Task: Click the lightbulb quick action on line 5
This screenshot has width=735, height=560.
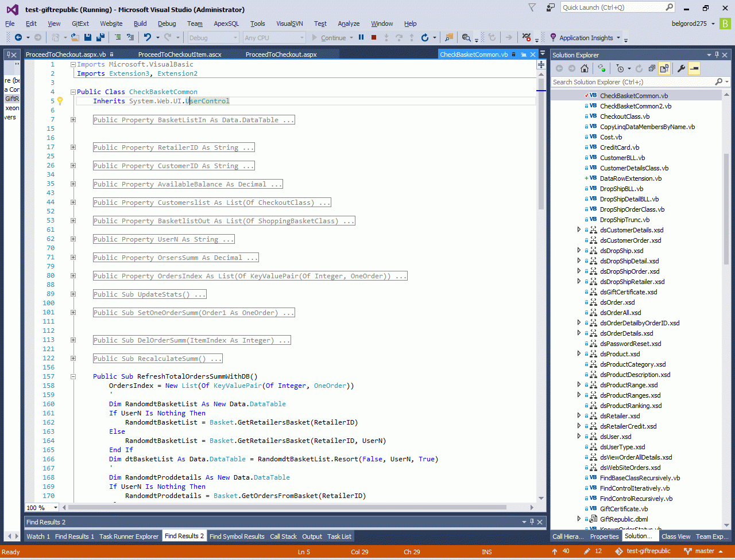Action: (60, 101)
